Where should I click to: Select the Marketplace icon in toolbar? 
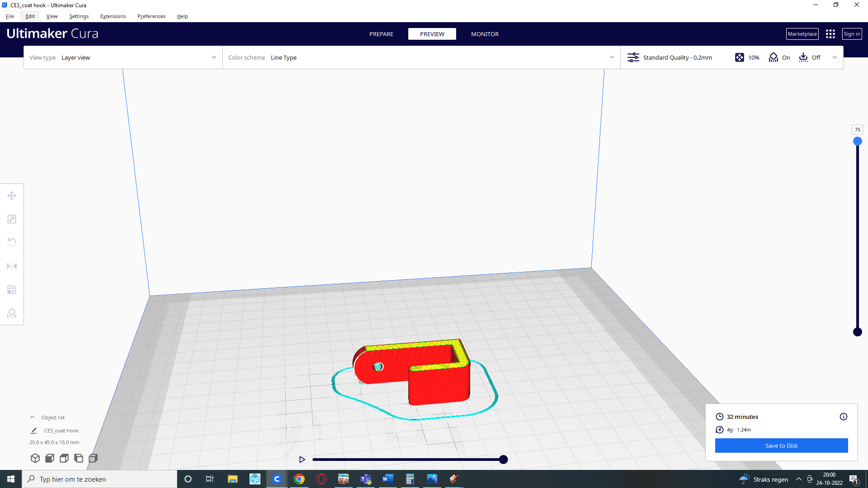(802, 34)
